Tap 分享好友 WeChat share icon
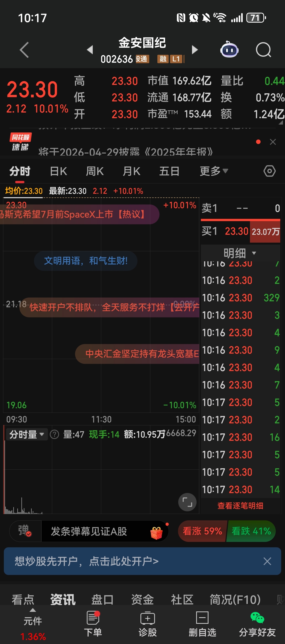Image resolution: width=285 pixels, height=644 pixels. [257, 624]
